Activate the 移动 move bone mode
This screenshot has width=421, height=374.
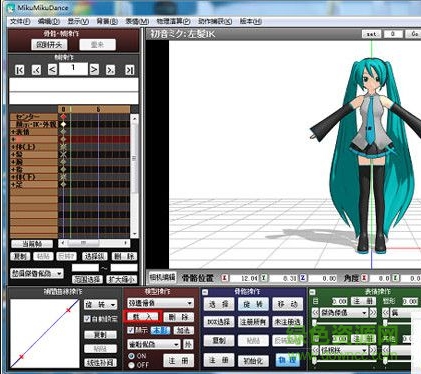288,304
